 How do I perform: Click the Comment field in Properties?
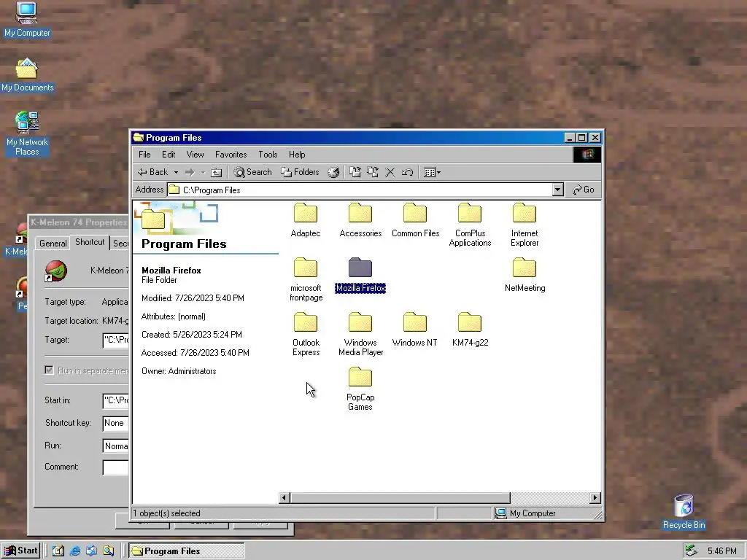click(116, 467)
